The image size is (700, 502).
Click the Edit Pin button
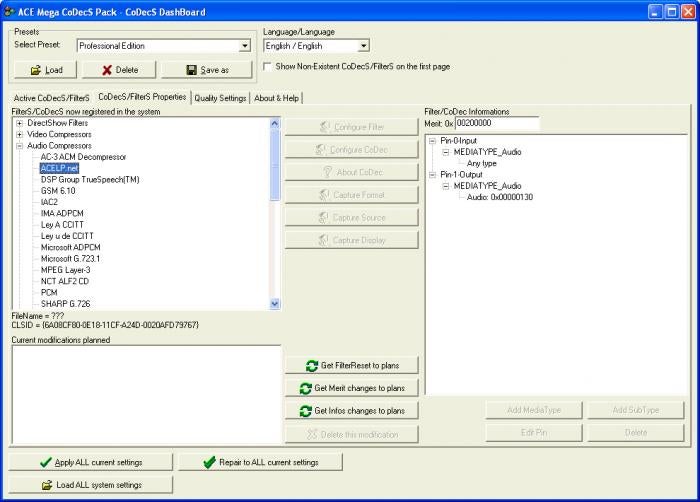pos(534,432)
